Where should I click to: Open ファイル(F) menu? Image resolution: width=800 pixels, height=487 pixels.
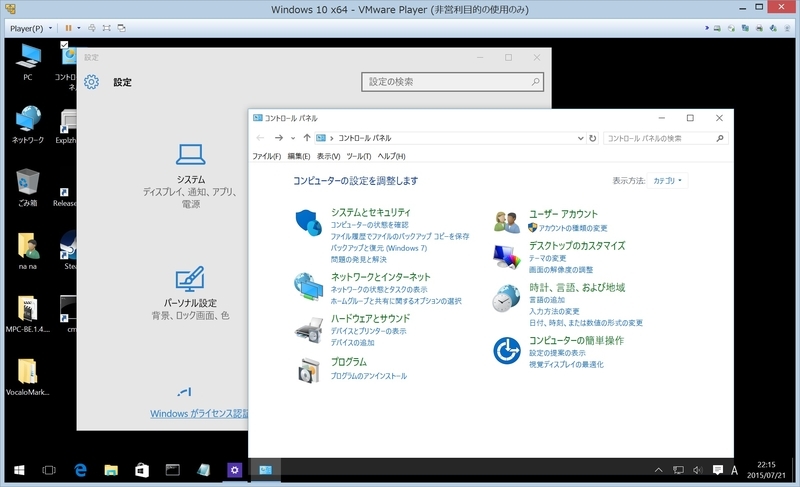click(266, 156)
